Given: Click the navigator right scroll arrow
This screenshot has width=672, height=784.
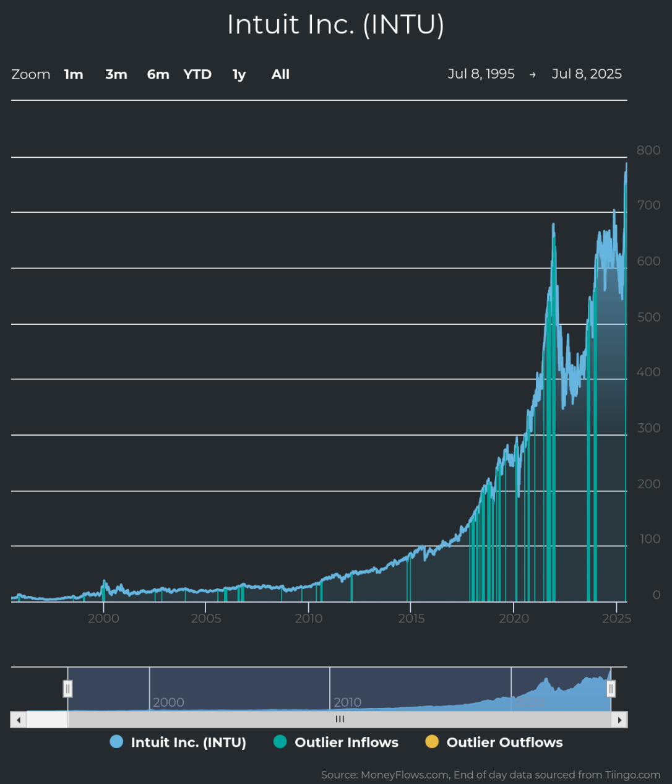Looking at the screenshot, I should [619, 720].
